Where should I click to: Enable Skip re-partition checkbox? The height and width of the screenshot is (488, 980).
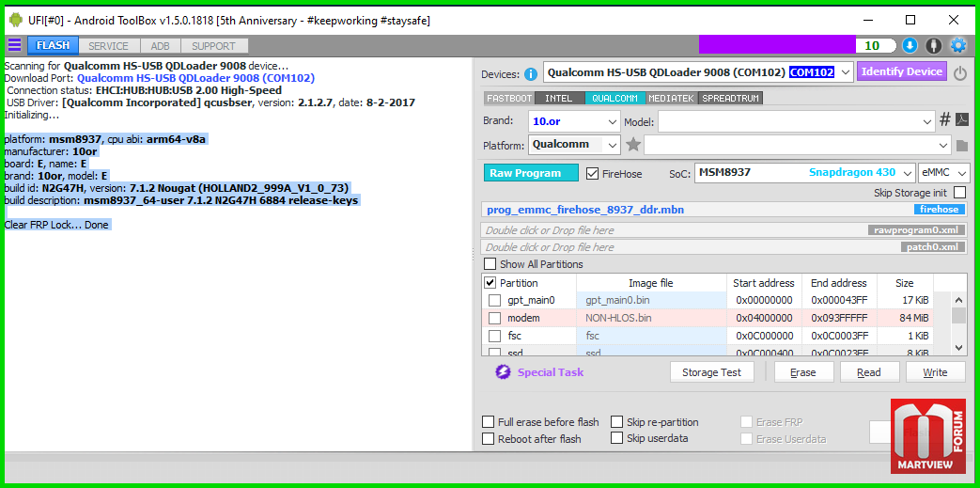617,421
